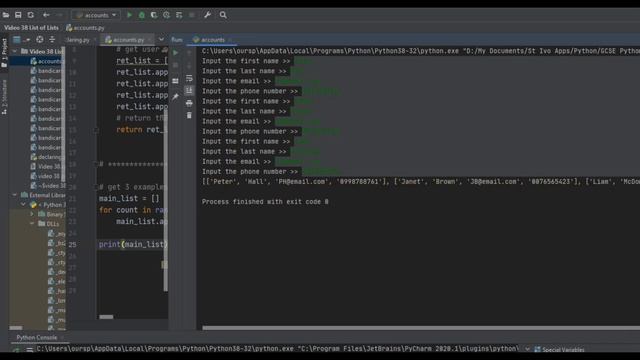The image size is (640, 360).
Task: Open Settings with the wrench icon
Action: coord(207,15)
